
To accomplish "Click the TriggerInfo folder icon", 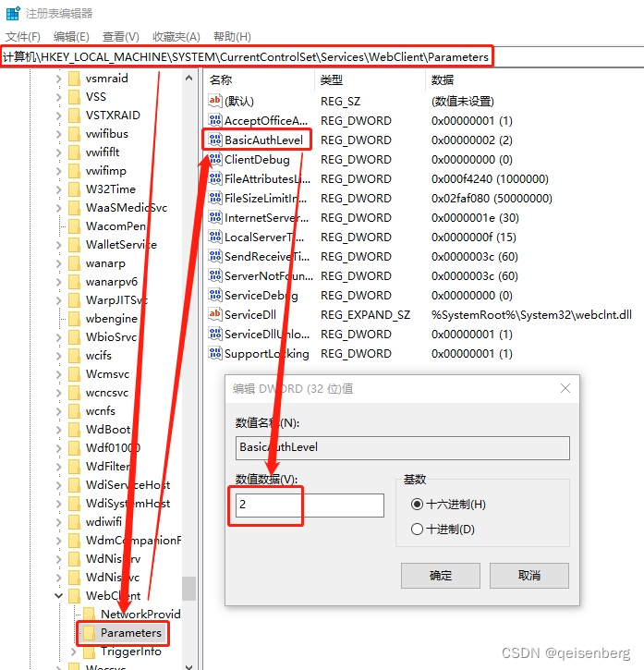I will click(90, 652).
